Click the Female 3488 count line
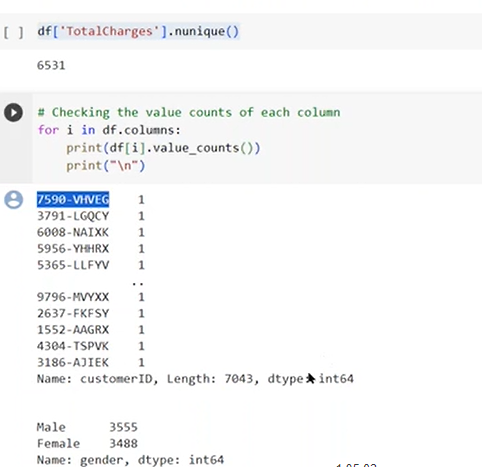This screenshot has width=482, height=467. 87,444
